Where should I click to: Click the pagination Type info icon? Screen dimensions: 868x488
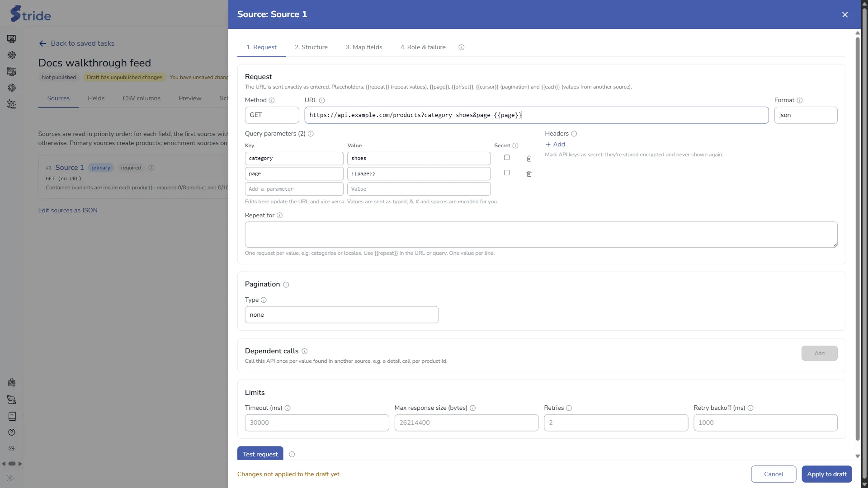point(264,300)
